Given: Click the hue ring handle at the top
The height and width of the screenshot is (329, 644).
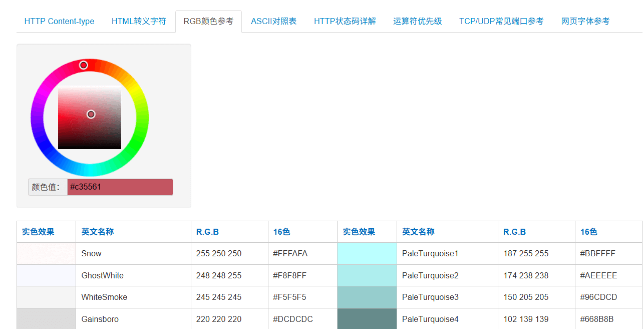Looking at the screenshot, I should click(84, 65).
